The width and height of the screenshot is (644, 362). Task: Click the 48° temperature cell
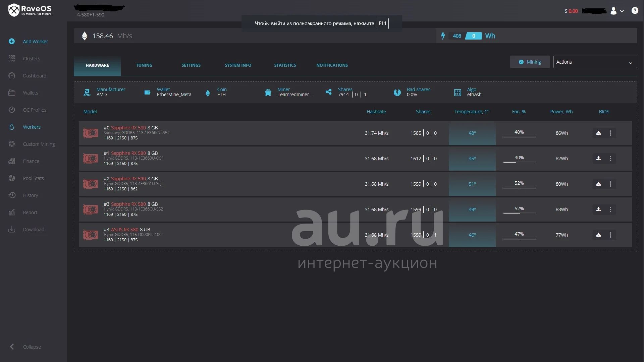472,133
